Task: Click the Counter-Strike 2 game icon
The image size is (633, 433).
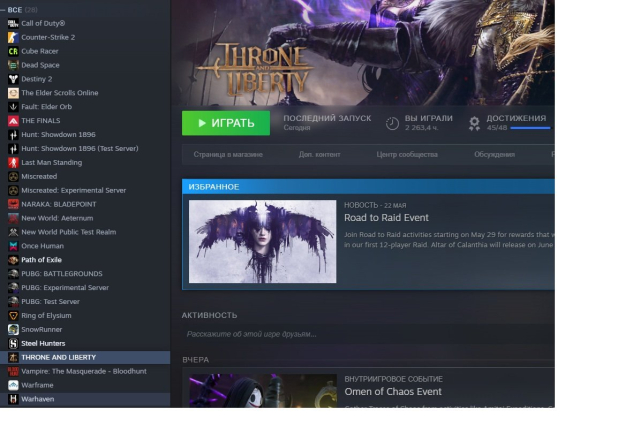Action: point(13,37)
